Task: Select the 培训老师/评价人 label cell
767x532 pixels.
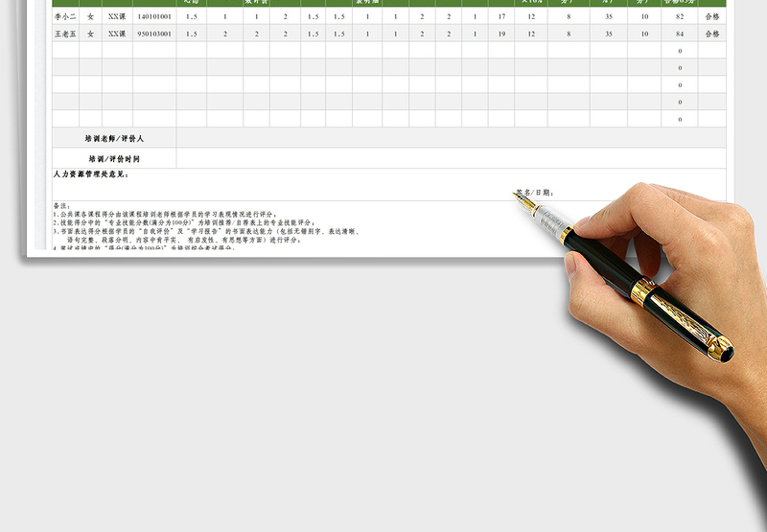Action: (x=114, y=139)
